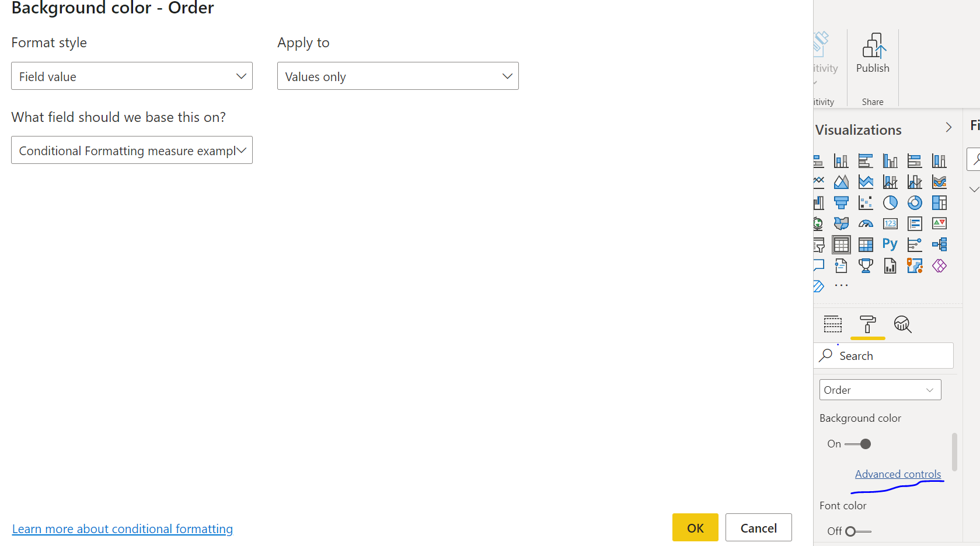
Task: Add the ArcGIS Maps visual
Action: pos(915,266)
